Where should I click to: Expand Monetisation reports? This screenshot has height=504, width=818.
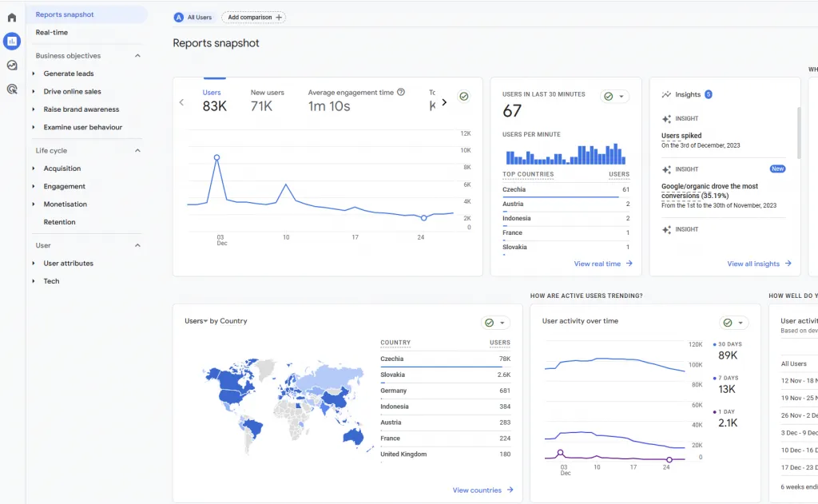34,204
